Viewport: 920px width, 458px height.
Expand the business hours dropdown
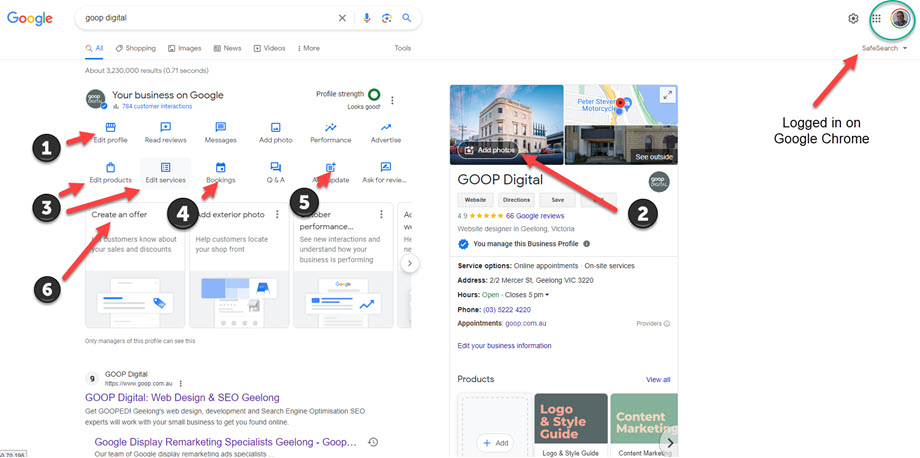click(x=547, y=295)
